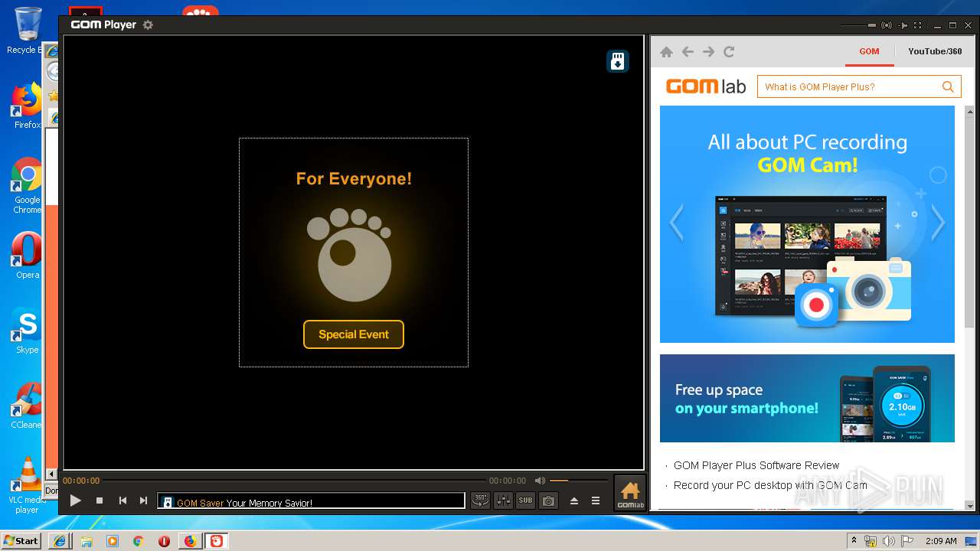
Task: Adjust the window transparency slider in title bar
Action: pos(857,25)
